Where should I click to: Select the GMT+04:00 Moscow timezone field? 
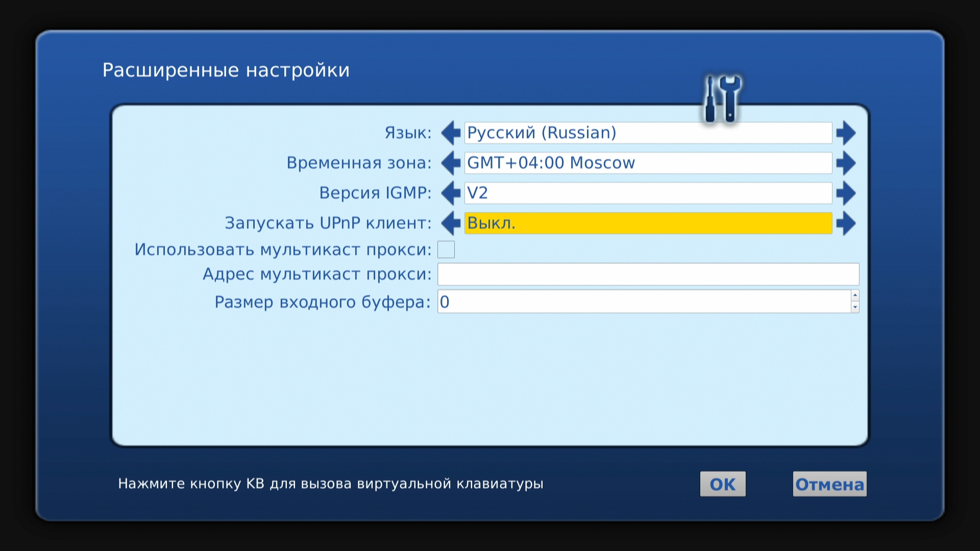coord(648,163)
